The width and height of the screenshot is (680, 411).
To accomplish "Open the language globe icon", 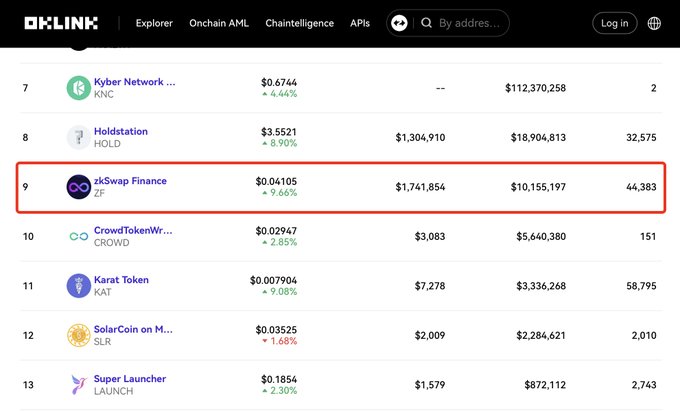I will [654, 23].
